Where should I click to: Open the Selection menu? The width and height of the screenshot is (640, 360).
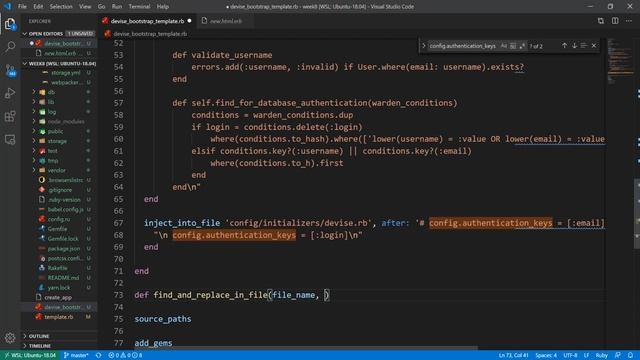tap(61, 7)
